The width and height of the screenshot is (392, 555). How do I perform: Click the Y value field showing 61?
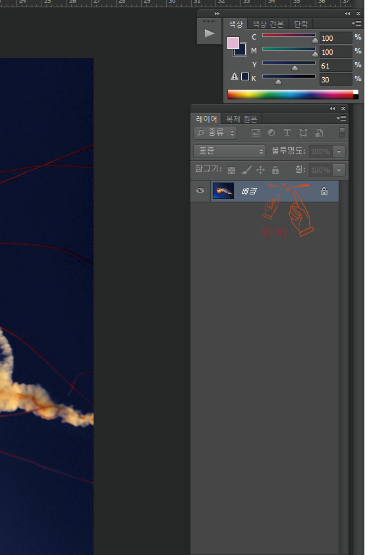336,65
